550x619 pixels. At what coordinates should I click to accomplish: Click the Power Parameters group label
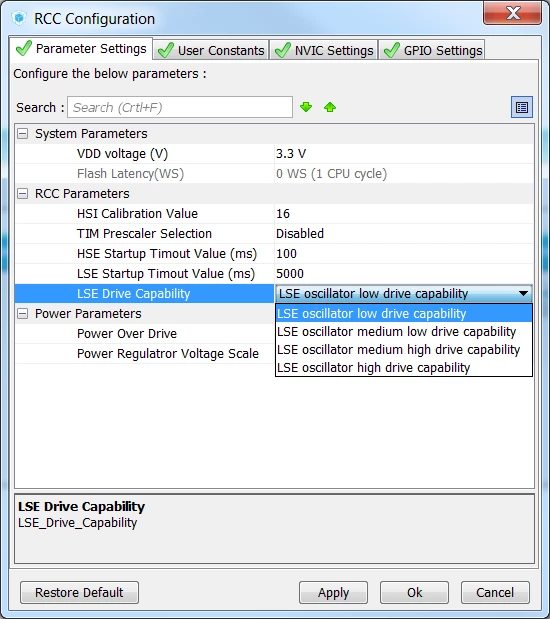(x=88, y=314)
